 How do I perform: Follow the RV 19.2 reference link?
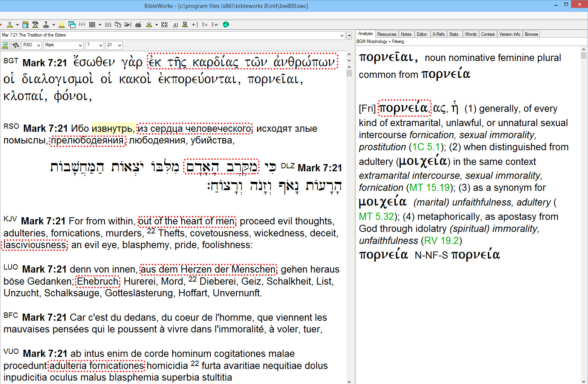point(441,241)
